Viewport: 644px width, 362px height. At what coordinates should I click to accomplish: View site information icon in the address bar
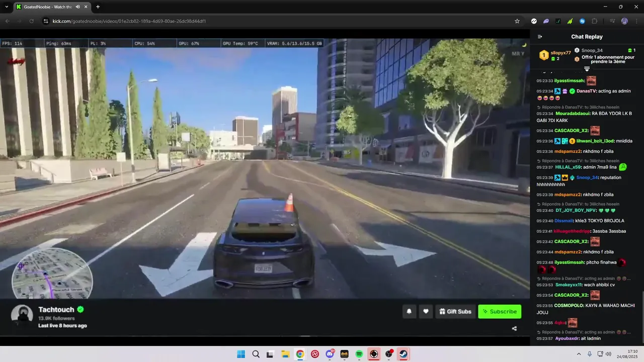46,21
